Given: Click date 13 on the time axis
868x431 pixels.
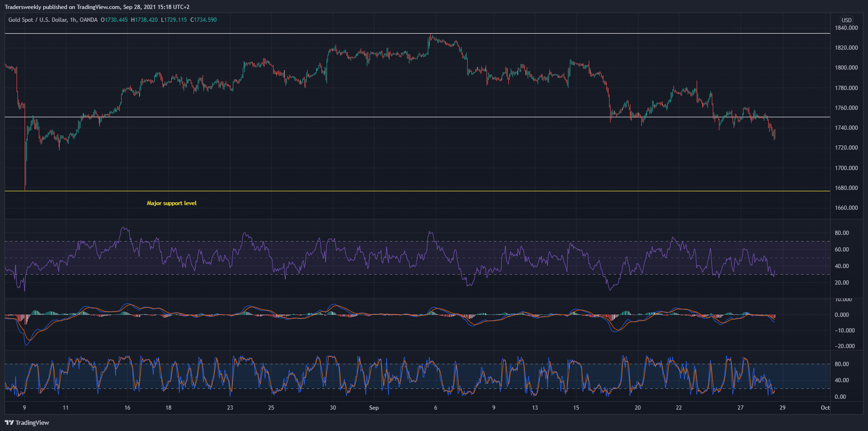Looking at the screenshot, I should [535, 408].
